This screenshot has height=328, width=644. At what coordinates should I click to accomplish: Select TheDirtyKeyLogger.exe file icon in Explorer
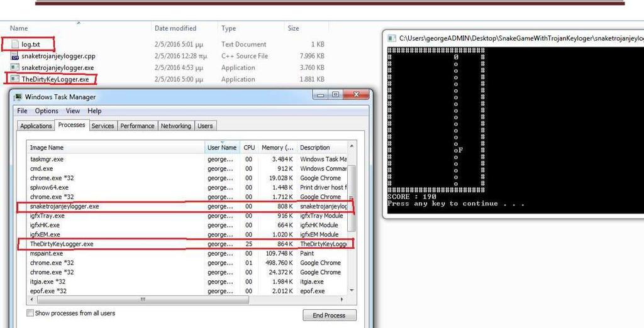pos(15,79)
